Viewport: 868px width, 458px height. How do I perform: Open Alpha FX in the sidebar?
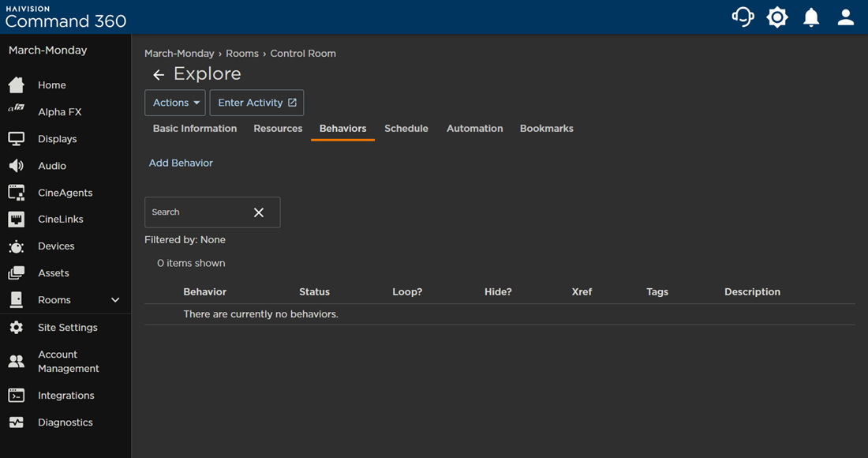60,112
